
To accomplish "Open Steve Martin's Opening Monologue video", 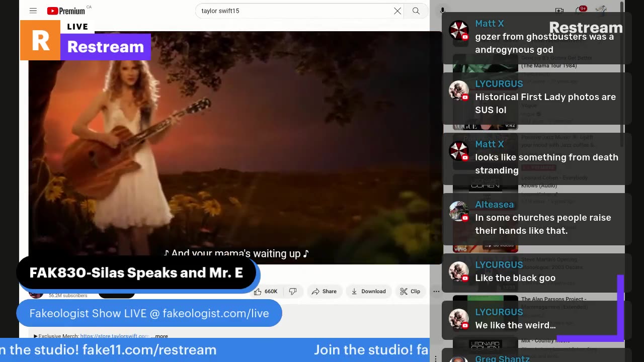I will (x=552, y=263).
